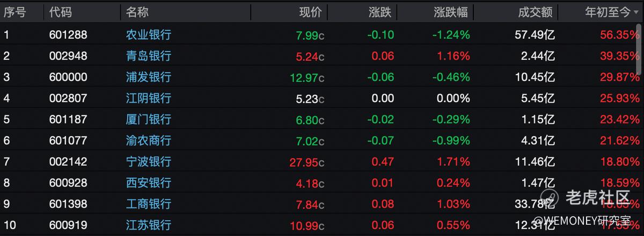
Task: Sort by 成交额 column header
Action: [x=536, y=12]
